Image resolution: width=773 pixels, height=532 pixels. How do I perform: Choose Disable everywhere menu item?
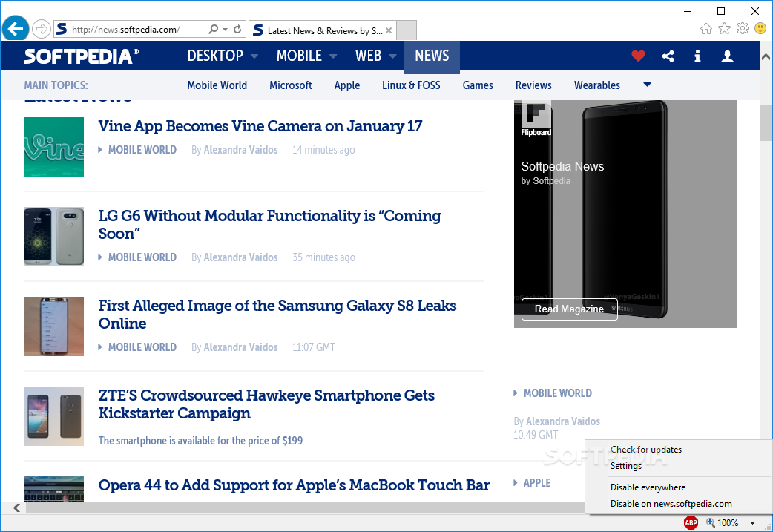pos(648,487)
